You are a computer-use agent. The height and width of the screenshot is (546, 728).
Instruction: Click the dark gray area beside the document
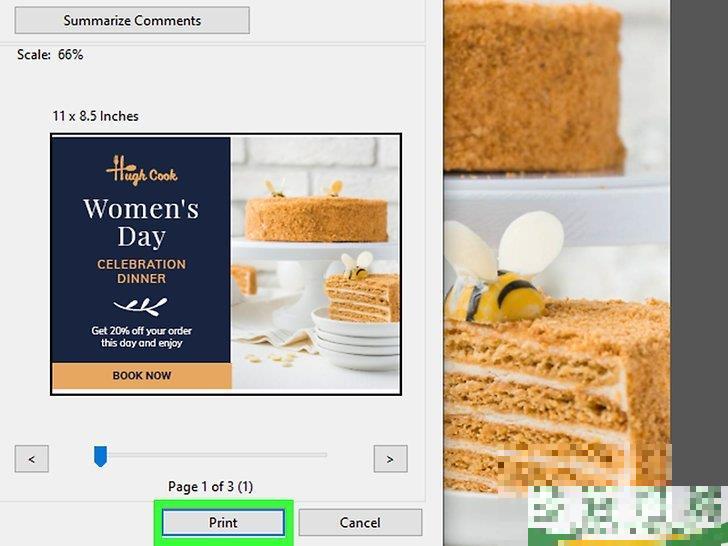[x=699, y=232]
